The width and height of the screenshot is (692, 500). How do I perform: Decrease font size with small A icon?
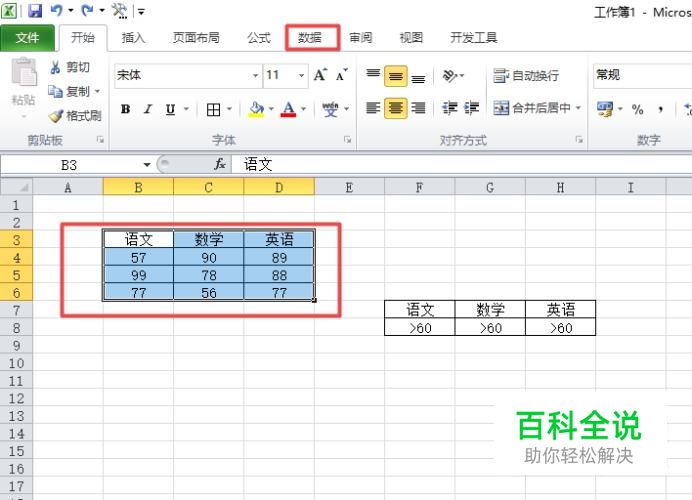[341, 75]
